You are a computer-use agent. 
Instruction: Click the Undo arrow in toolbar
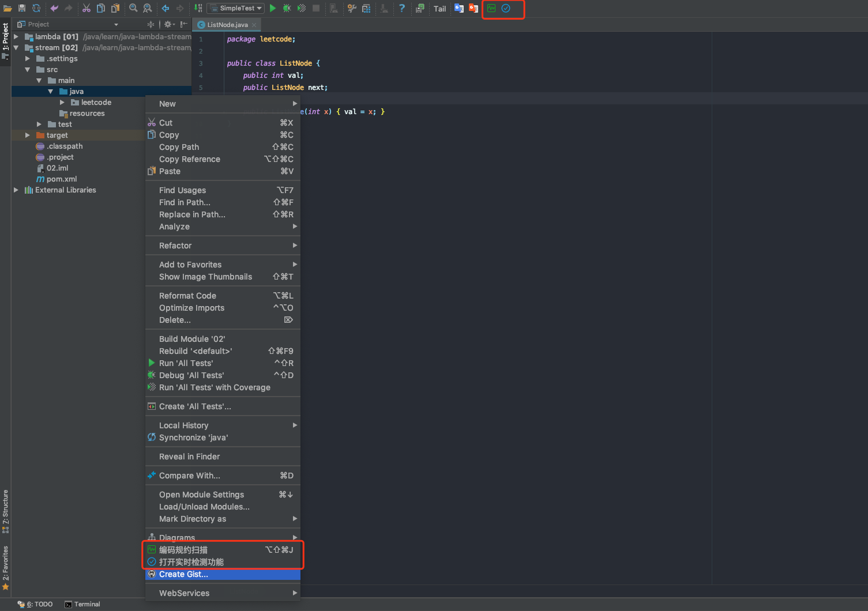click(x=54, y=8)
